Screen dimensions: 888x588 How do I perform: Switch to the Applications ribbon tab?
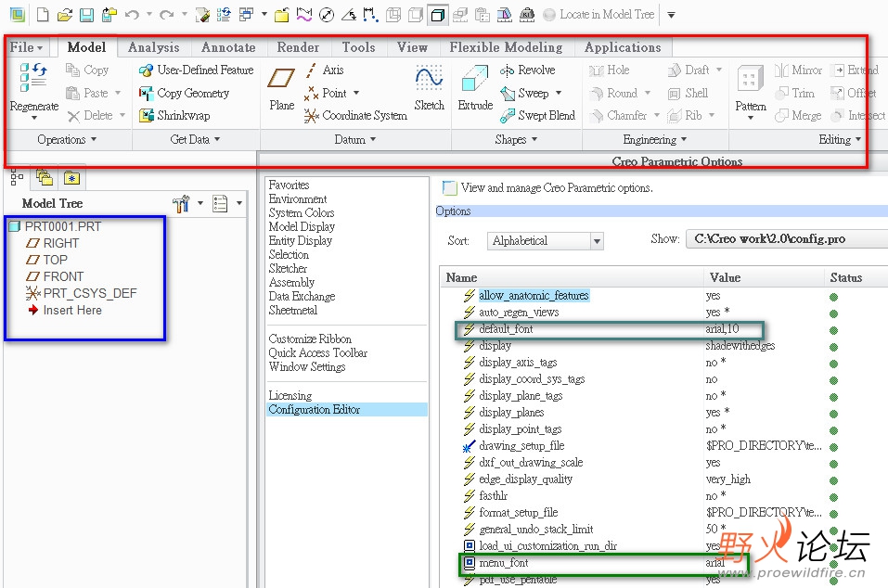tap(623, 47)
